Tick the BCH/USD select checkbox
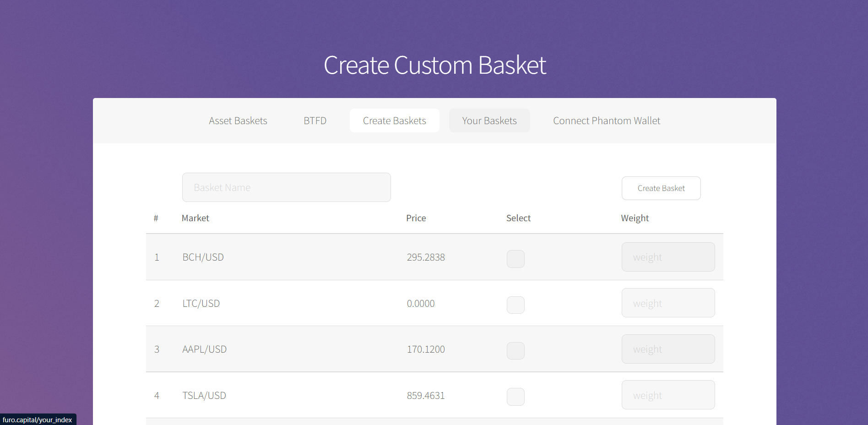868x425 pixels. pyautogui.click(x=515, y=259)
